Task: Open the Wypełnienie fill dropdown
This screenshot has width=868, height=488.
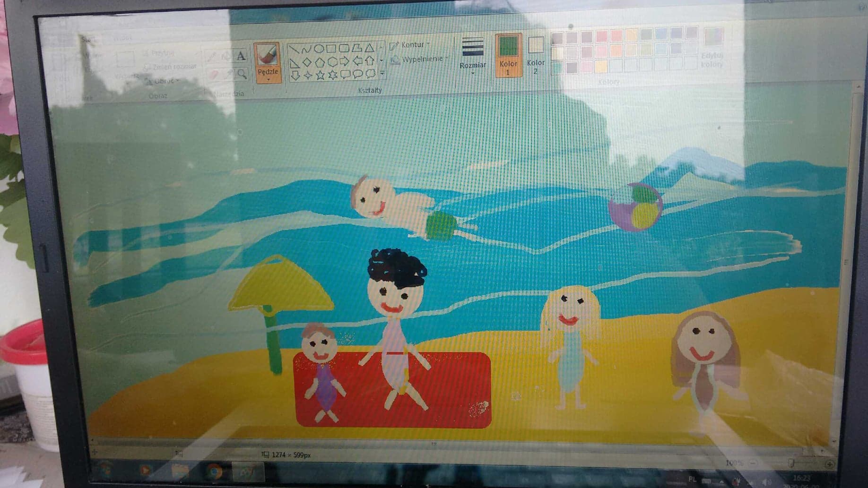Action: click(x=420, y=59)
